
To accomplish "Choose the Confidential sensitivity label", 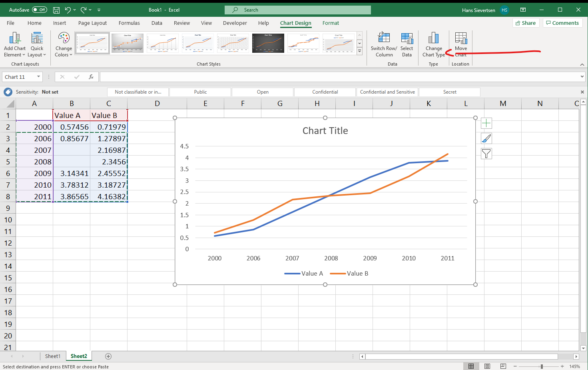I will pyautogui.click(x=325, y=92).
